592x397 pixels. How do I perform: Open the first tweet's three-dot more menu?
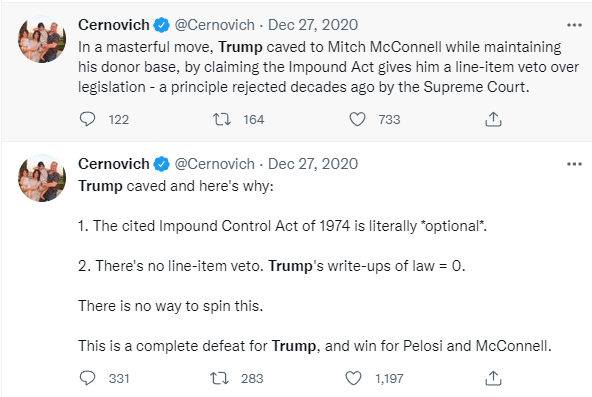pyautogui.click(x=574, y=25)
